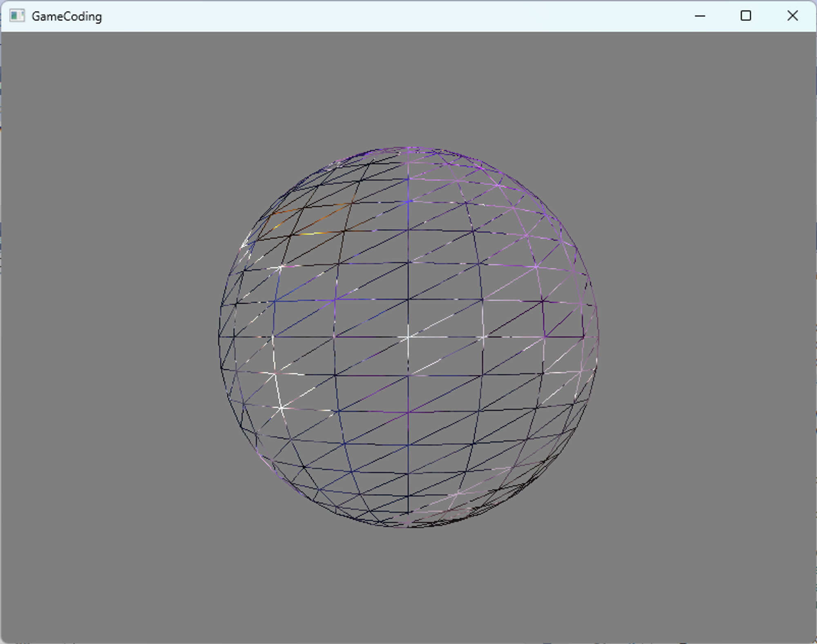
Task: Click the white vertex on sphere's lower-left
Action: 281,408
